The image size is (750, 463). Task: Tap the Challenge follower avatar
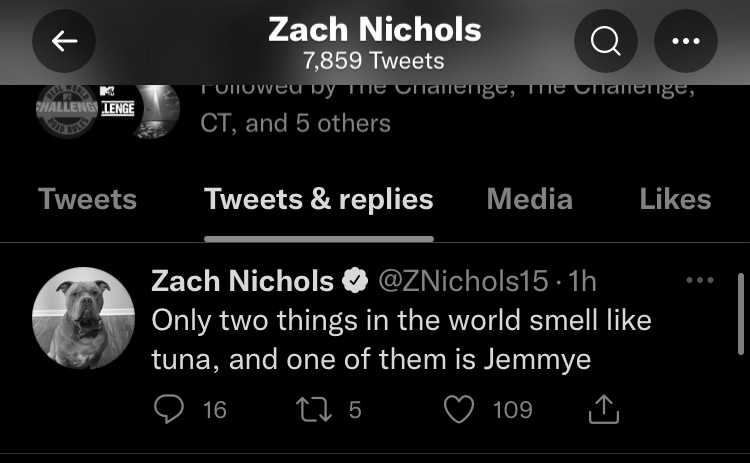coord(67,109)
